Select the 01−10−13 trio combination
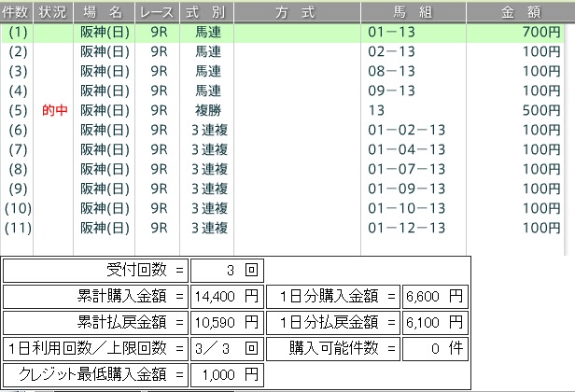The width and height of the screenshot is (575, 392). (x=407, y=209)
